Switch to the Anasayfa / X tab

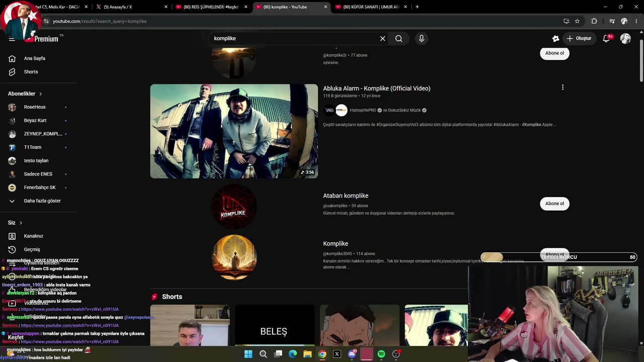pyautogui.click(x=131, y=7)
